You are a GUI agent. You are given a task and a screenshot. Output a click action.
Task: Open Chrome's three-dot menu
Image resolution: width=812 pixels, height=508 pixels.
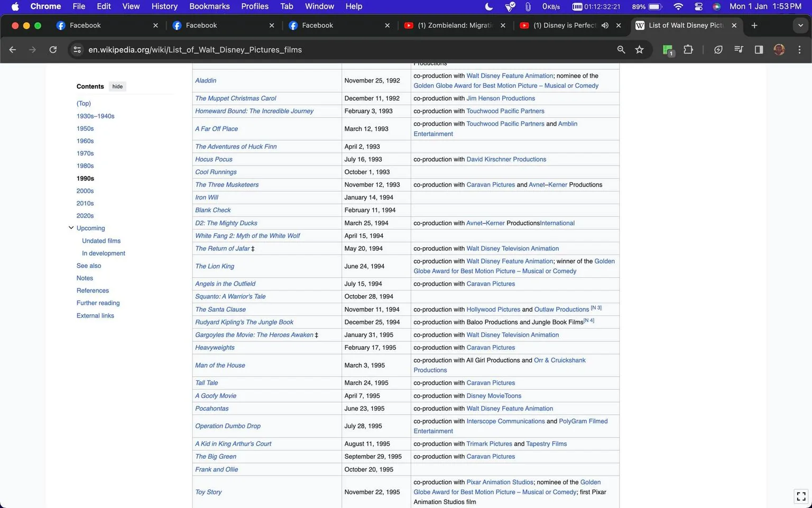pos(800,49)
